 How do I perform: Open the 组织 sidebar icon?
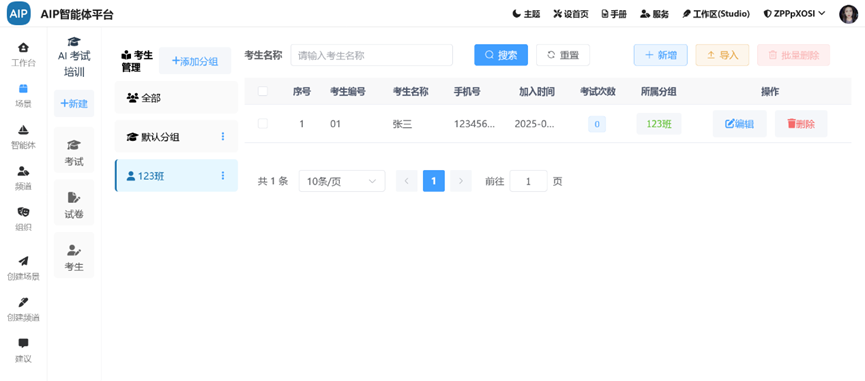coord(23,212)
